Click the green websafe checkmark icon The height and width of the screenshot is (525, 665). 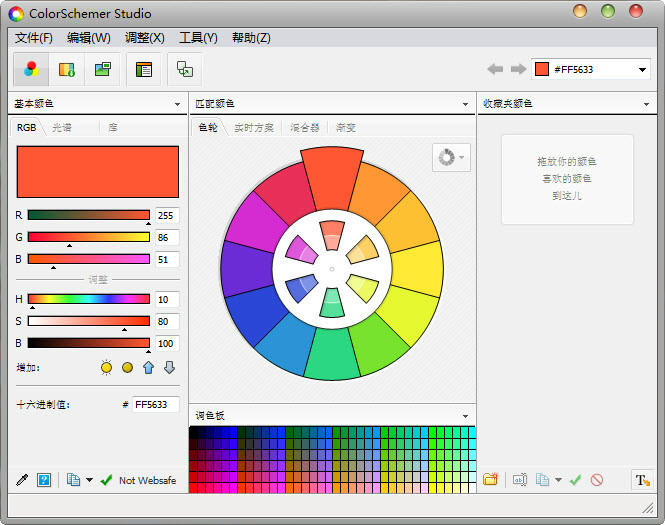(106, 480)
